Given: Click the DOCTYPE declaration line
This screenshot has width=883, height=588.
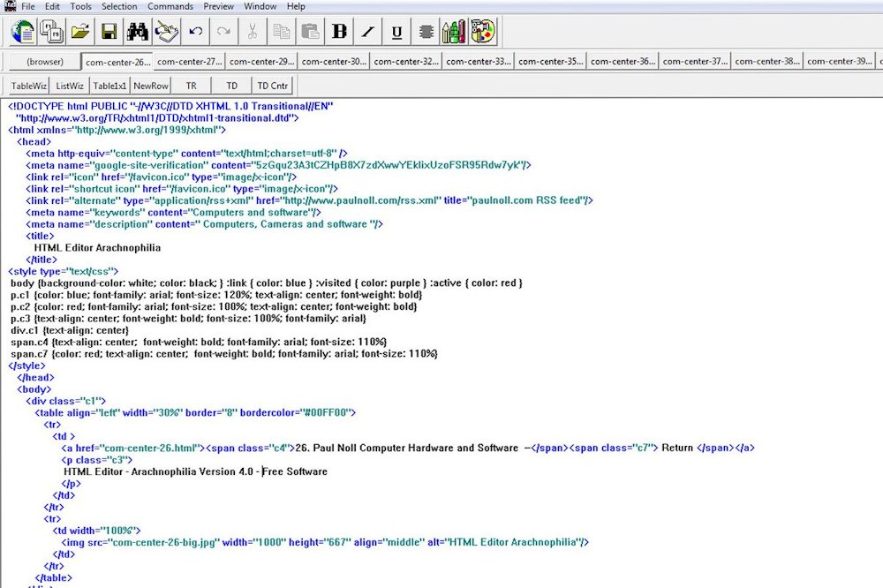Looking at the screenshot, I should pos(170,107).
